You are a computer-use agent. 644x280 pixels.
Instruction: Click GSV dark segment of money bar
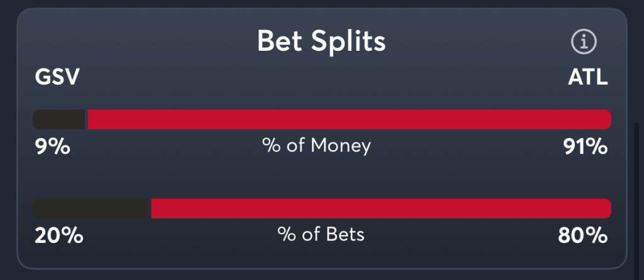click(x=58, y=120)
